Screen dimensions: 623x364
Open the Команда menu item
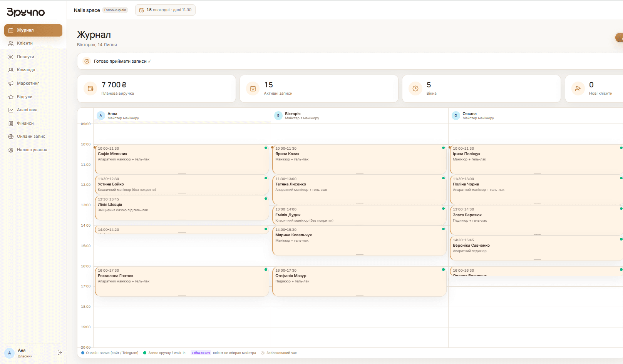click(33, 70)
